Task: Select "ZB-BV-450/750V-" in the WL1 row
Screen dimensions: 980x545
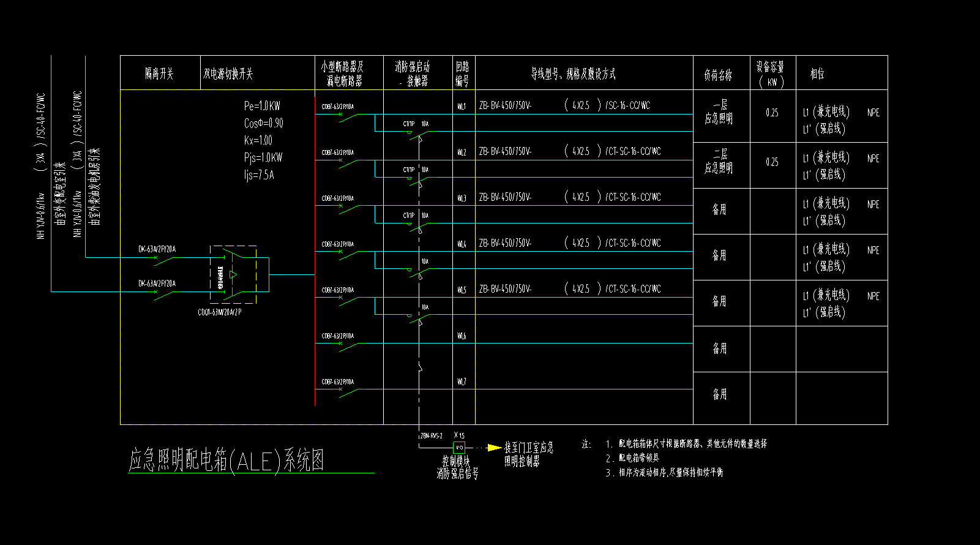Action: click(x=505, y=105)
